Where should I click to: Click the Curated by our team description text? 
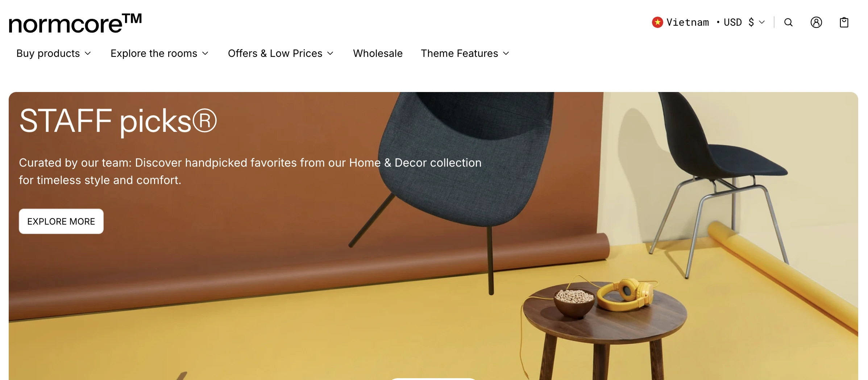click(x=250, y=171)
